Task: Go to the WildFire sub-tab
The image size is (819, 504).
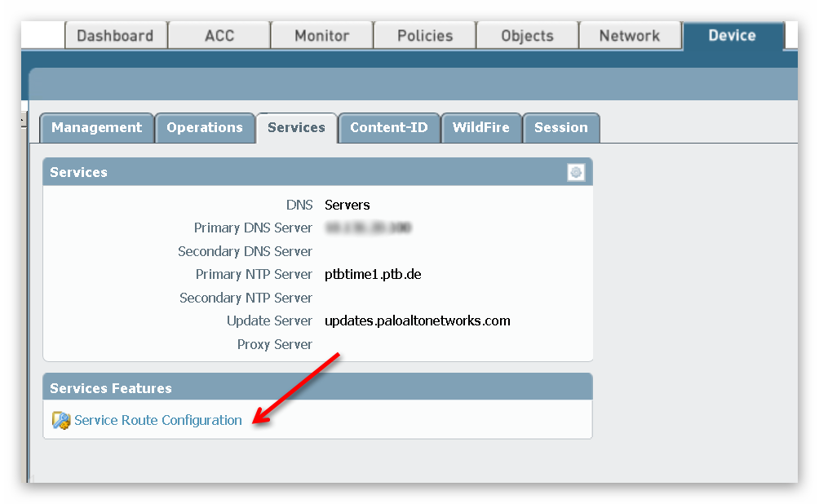Action: (481, 128)
